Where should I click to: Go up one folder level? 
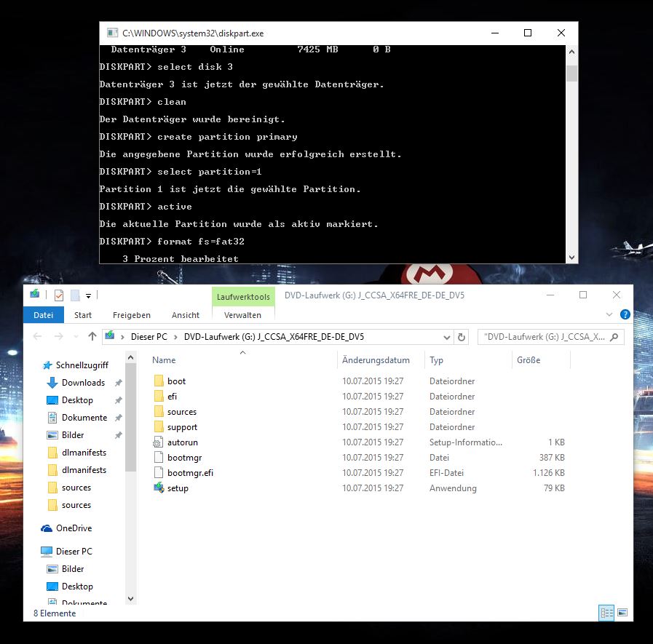(92, 336)
